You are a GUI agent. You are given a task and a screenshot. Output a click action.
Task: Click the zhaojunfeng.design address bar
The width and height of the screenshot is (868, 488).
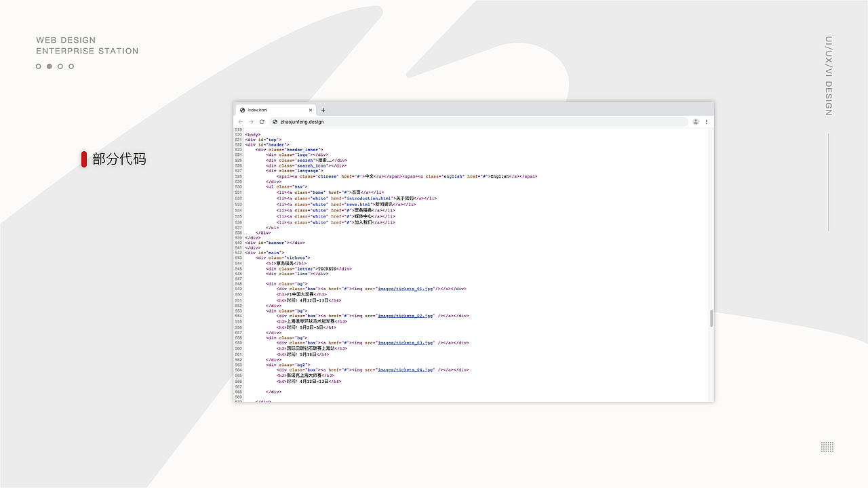pyautogui.click(x=479, y=122)
